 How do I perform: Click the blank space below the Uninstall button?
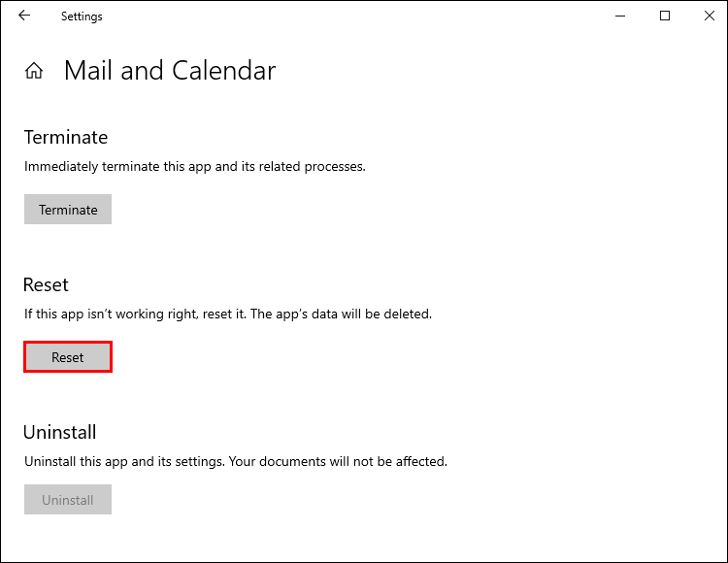click(291, 539)
